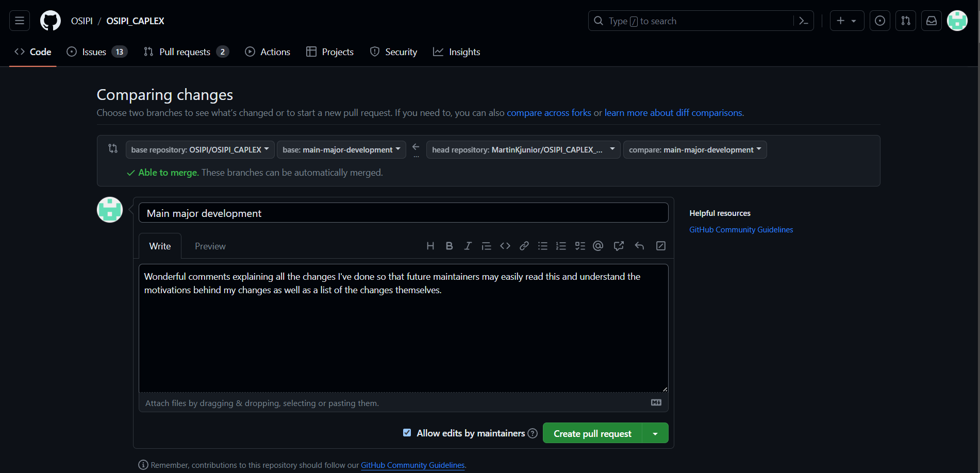980x473 pixels.
Task: Open your profile avatar menu
Action: 957,21
